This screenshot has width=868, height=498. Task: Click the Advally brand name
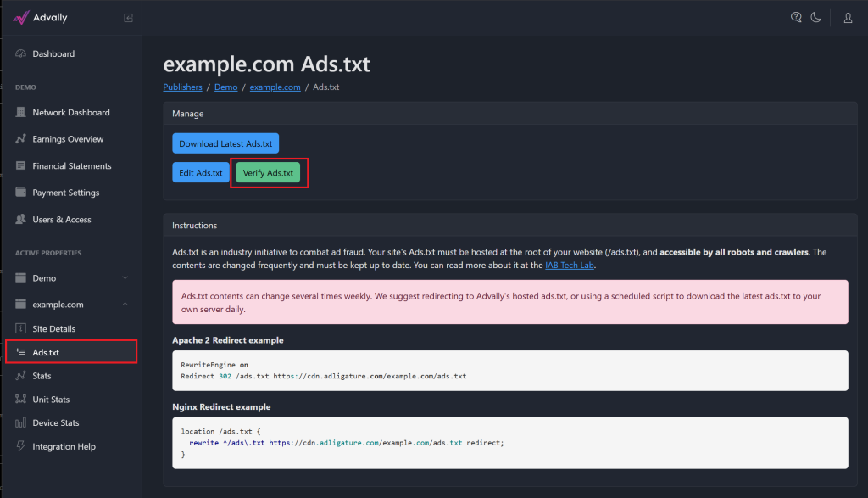50,17
